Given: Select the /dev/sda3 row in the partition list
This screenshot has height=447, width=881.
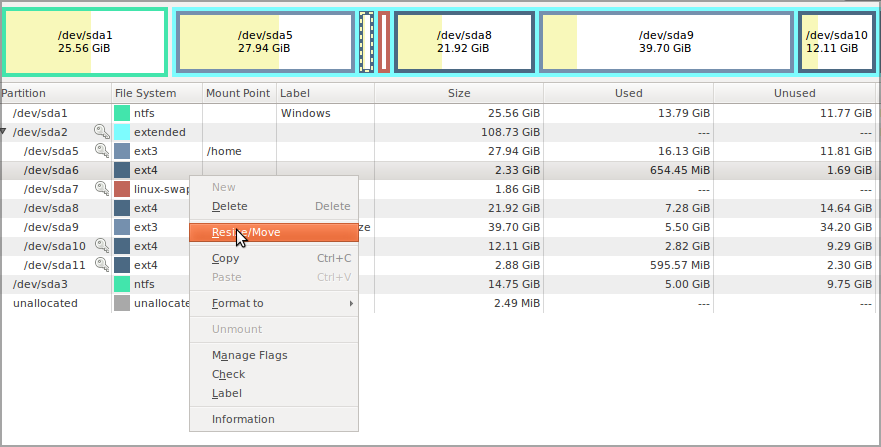Looking at the screenshot, I should click(x=40, y=284).
